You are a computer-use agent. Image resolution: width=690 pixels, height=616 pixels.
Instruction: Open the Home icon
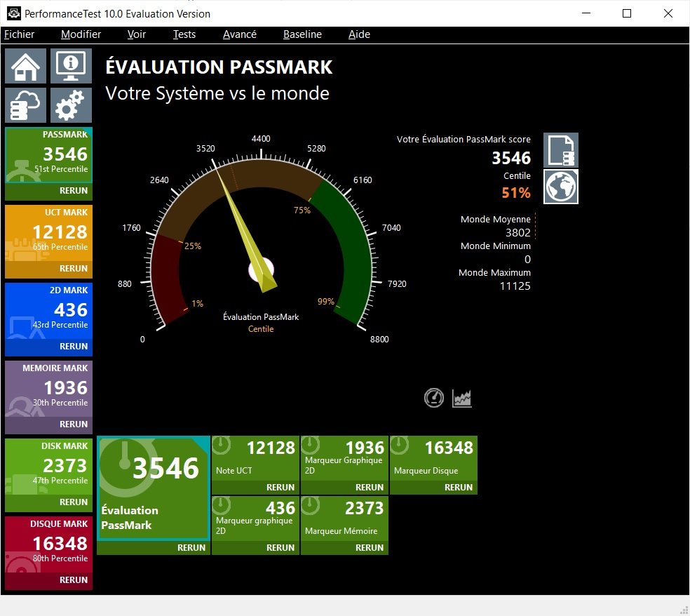(25, 66)
